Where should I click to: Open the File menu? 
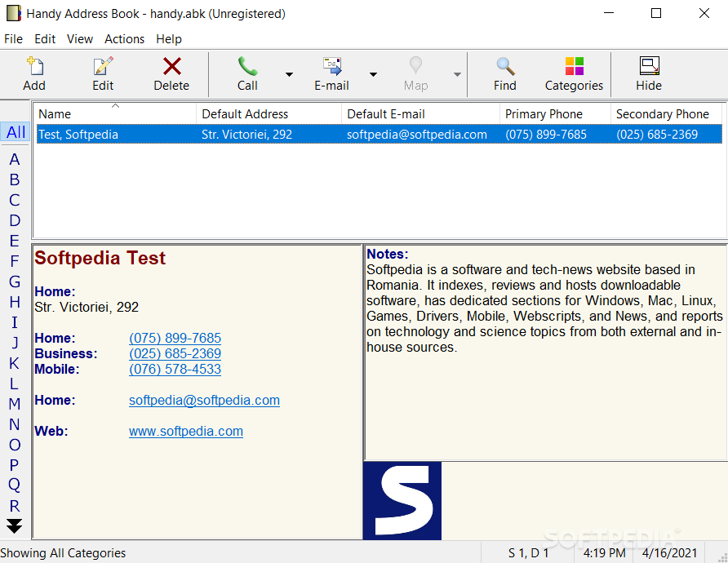[x=13, y=39]
